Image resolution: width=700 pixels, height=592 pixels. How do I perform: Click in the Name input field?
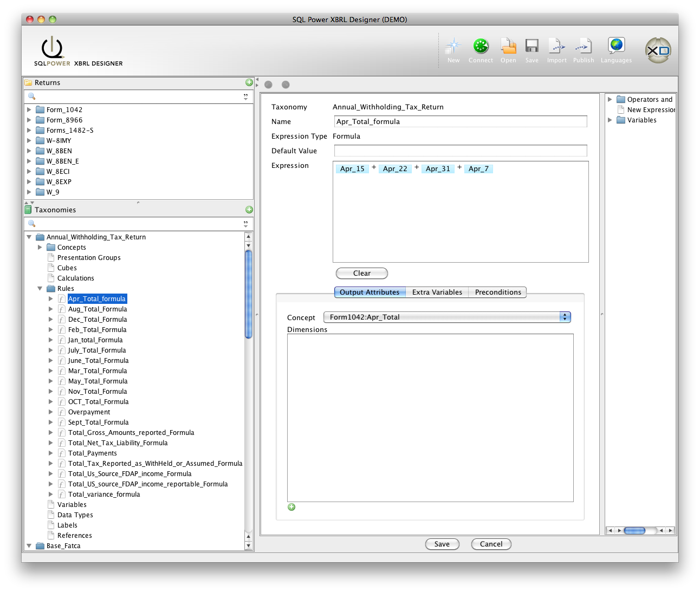(461, 121)
